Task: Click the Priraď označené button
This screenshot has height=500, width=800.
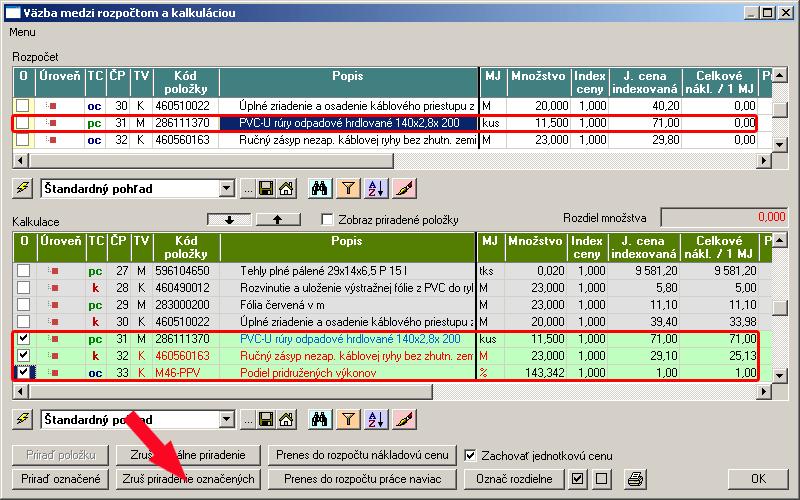Action: (x=61, y=479)
